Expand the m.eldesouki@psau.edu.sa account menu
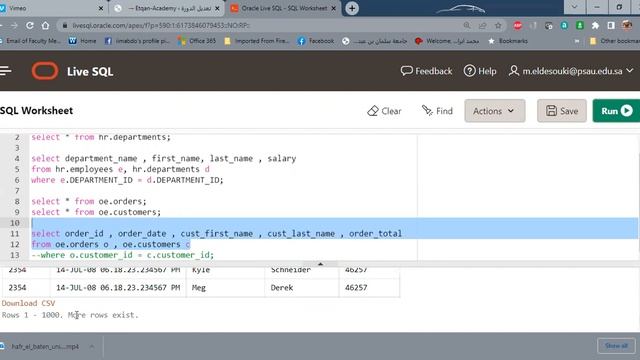This screenshot has height=360, width=640. click(571, 71)
